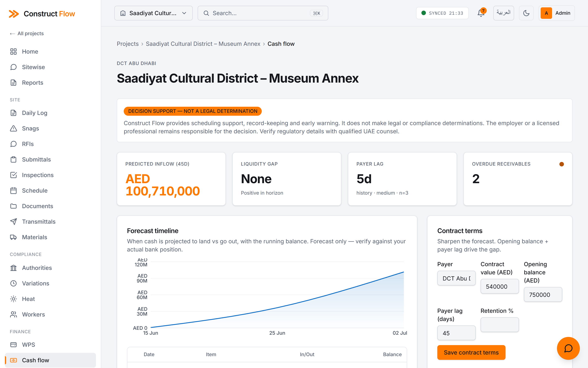Viewport: 588px width, 368px height.
Task: Click the 25 Jun chart axis label
Action: click(x=277, y=333)
